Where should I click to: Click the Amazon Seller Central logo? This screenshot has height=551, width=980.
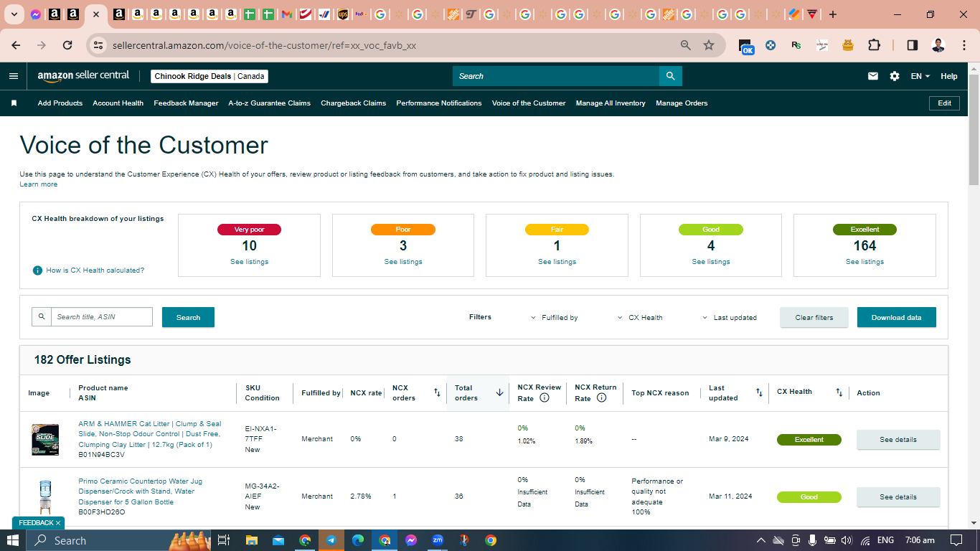[x=83, y=76]
